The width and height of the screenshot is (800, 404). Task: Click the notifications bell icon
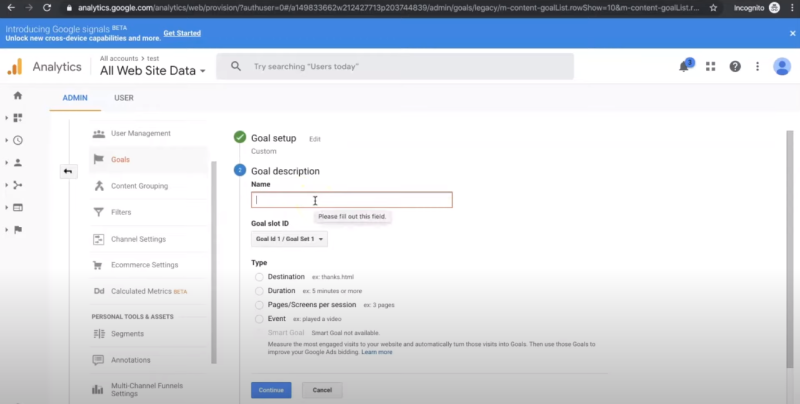(685, 67)
